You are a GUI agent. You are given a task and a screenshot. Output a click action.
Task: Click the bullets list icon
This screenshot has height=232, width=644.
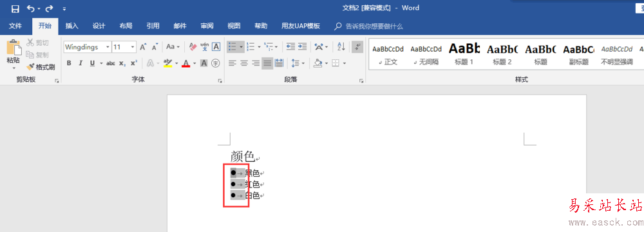tap(233, 47)
